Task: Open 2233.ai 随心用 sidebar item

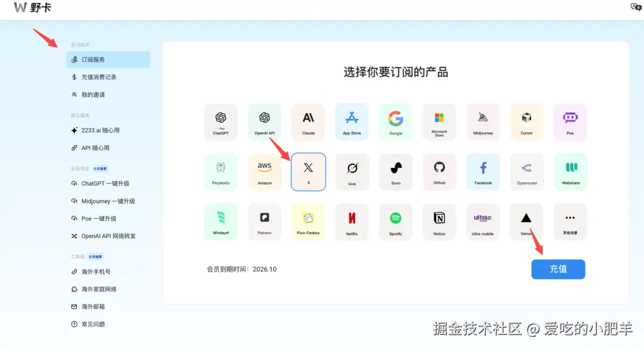Action: 108,130
